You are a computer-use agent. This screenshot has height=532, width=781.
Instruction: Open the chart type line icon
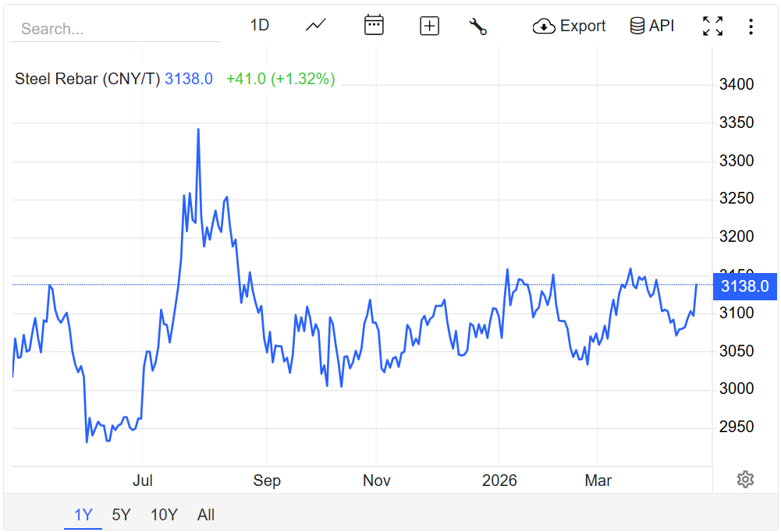(316, 26)
